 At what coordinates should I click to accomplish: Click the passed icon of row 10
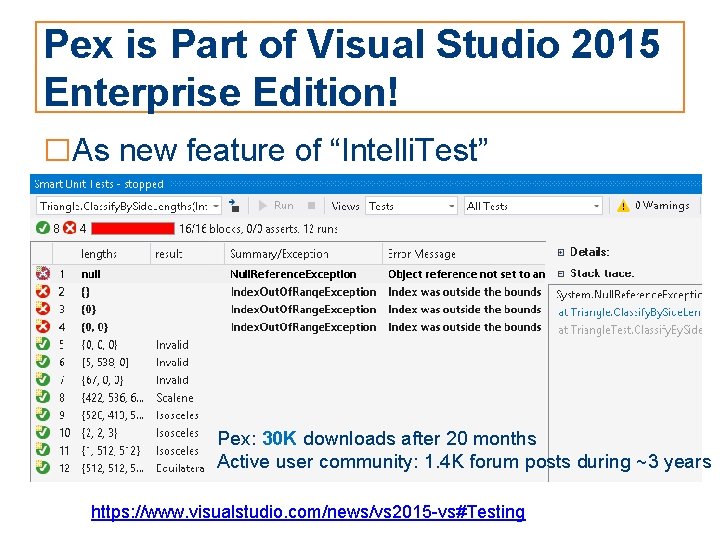point(43,433)
